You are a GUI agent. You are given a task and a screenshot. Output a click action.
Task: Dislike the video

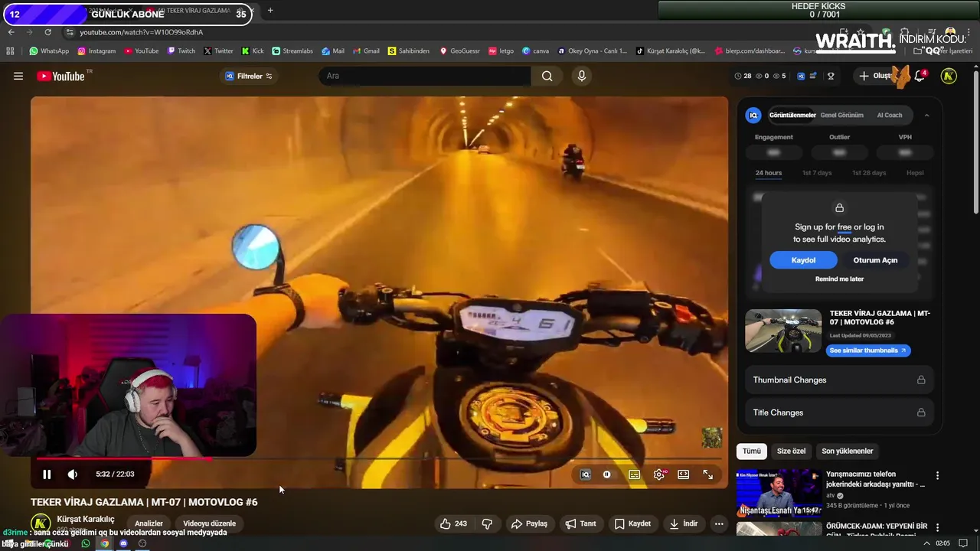pyautogui.click(x=487, y=523)
